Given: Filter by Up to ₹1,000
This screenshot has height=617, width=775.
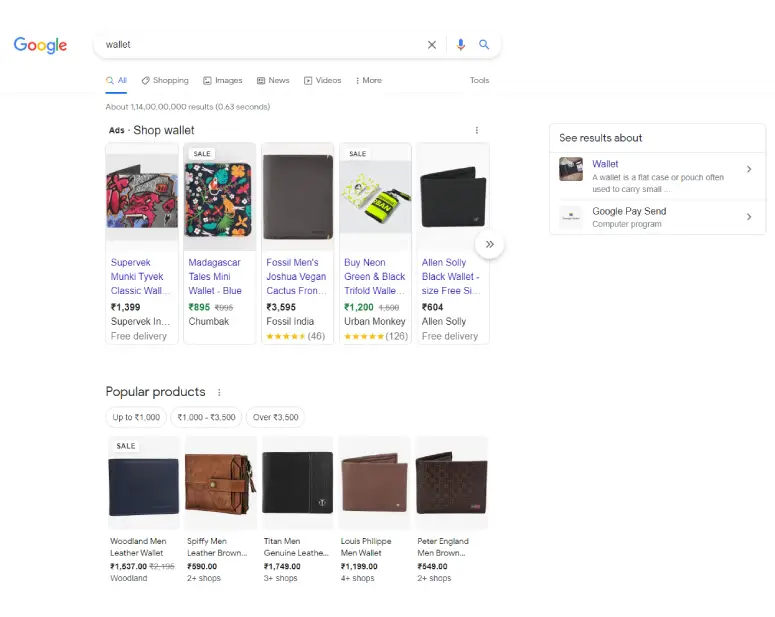Looking at the screenshot, I should [x=136, y=417].
